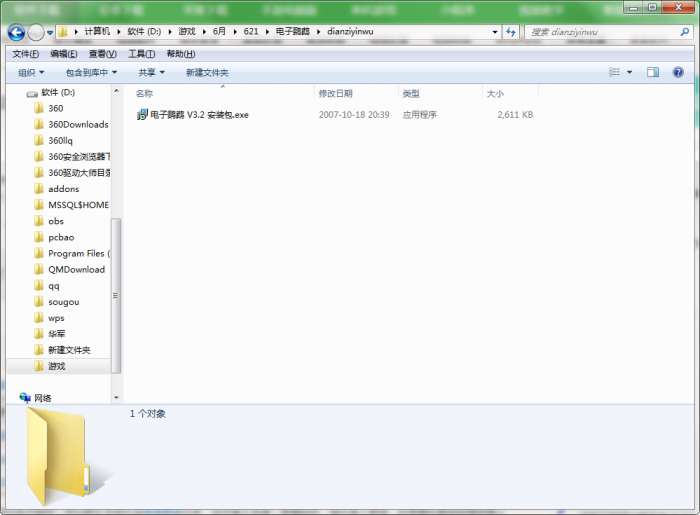Toggle the preview pane button
Screen dimensions: 700x515
coord(653,72)
